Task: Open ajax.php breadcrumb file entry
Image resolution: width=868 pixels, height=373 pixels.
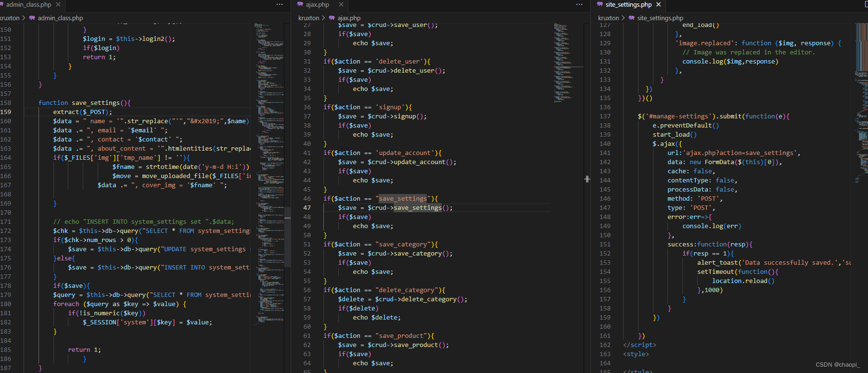Action: (349, 18)
